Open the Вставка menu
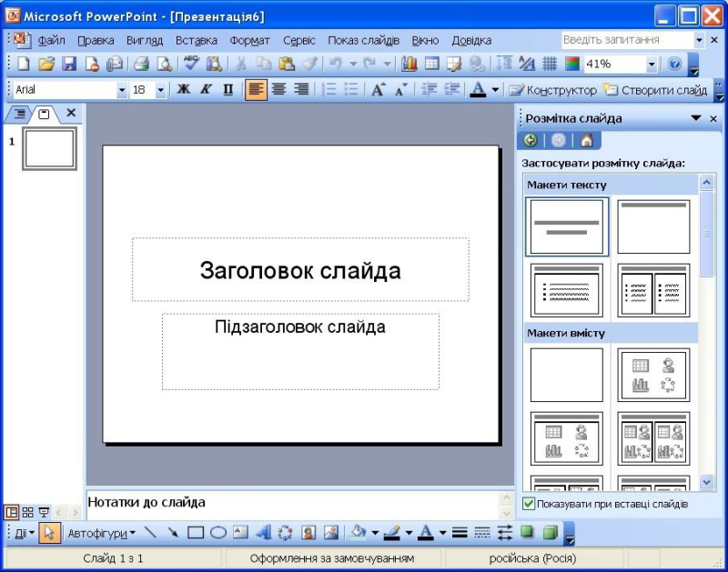This screenshot has height=572, width=728. point(196,41)
